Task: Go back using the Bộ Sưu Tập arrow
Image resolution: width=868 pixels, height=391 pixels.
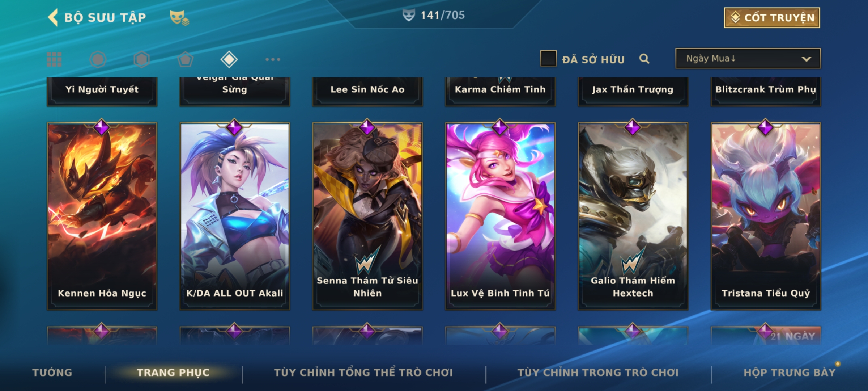Action: [53, 17]
